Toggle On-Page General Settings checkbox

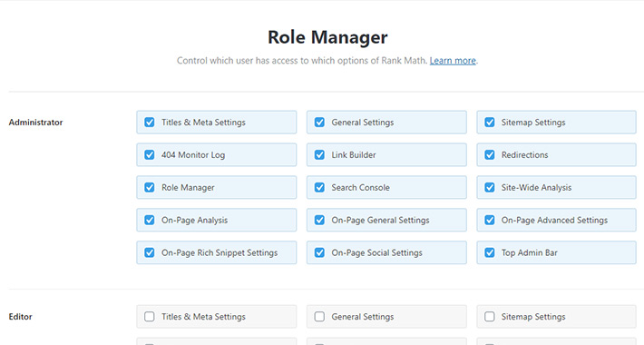click(x=319, y=220)
